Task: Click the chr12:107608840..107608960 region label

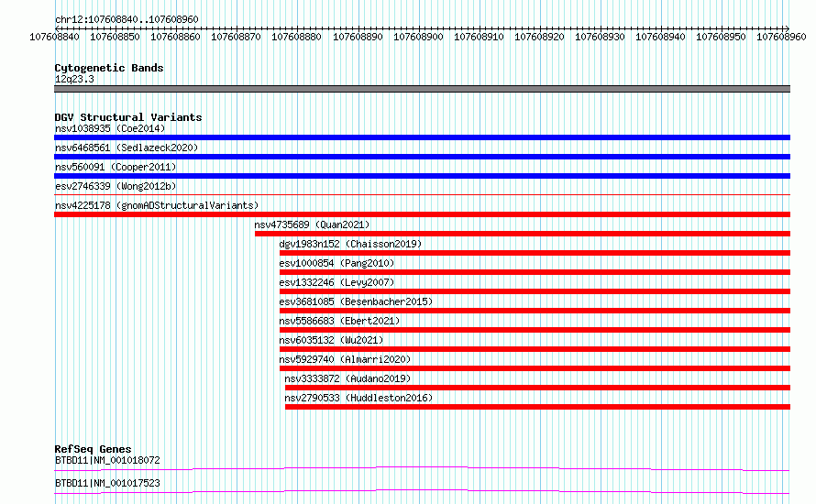Action: (x=127, y=20)
